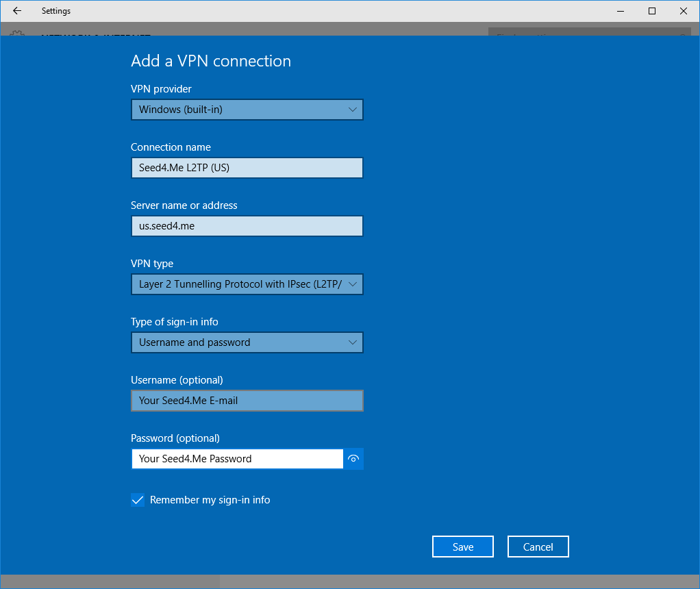
Task: Click the Server name or address field
Action: 247,226
